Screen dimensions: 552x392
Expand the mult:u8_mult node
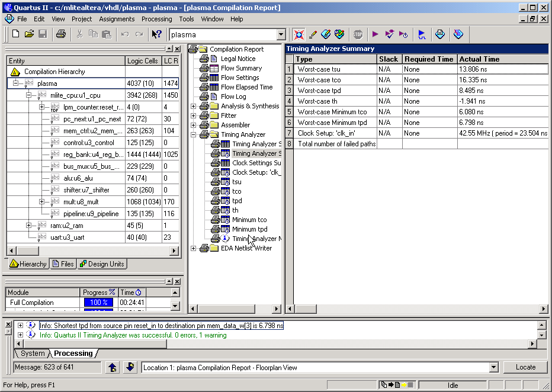(x=41, y=202)
